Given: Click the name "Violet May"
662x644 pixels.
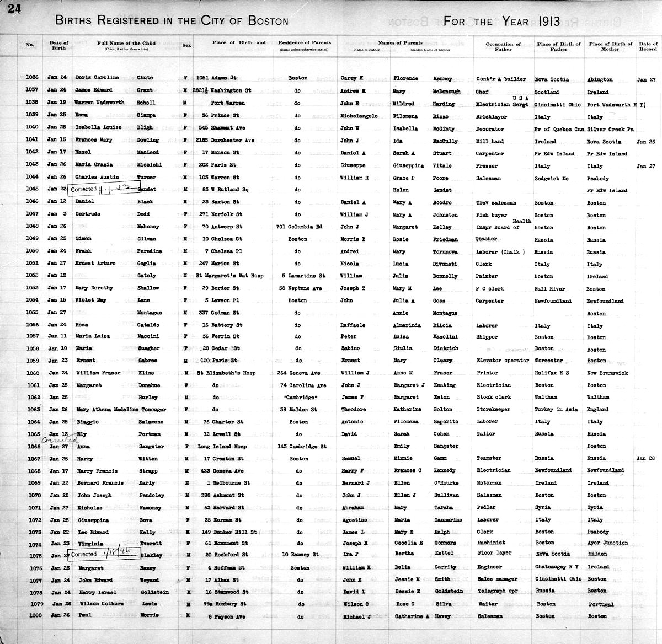Looking at the screenshot, I should (90, 300).
